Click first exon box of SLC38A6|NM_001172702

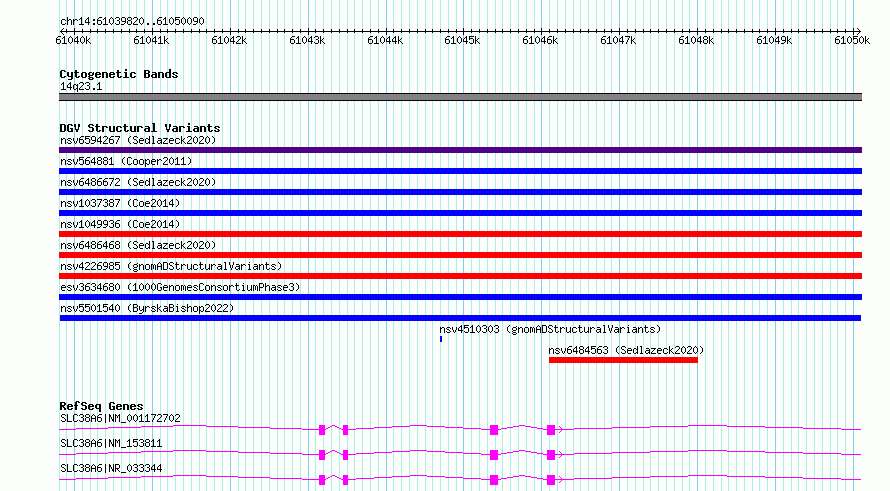pyautogui.click(x=322, y=430)
